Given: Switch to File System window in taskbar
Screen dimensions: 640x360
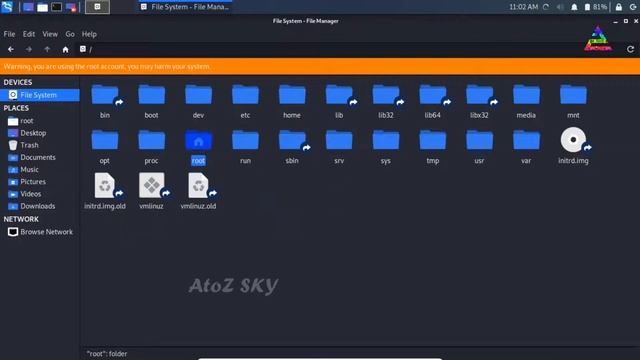Looking at the screenshot, I should tap(185, 7).
